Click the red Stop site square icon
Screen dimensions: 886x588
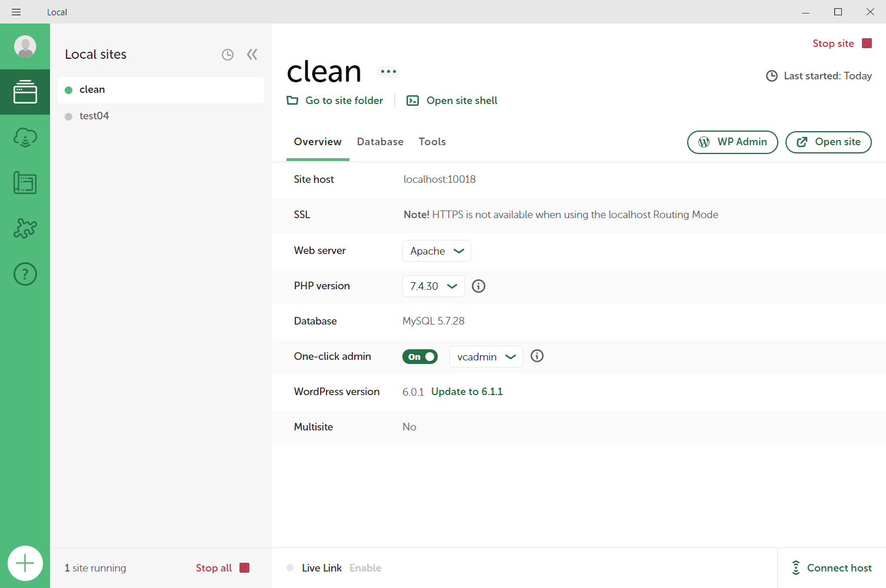[x=867, y=44]
